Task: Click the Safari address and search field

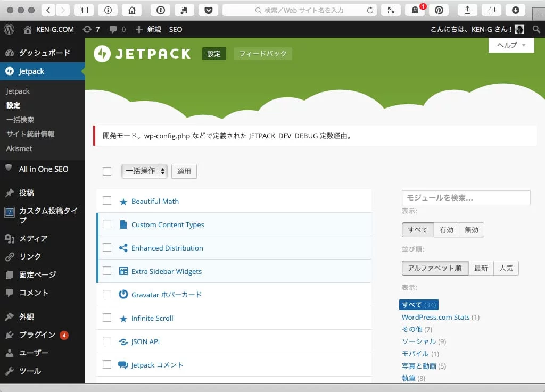Action: click(300, 10)
